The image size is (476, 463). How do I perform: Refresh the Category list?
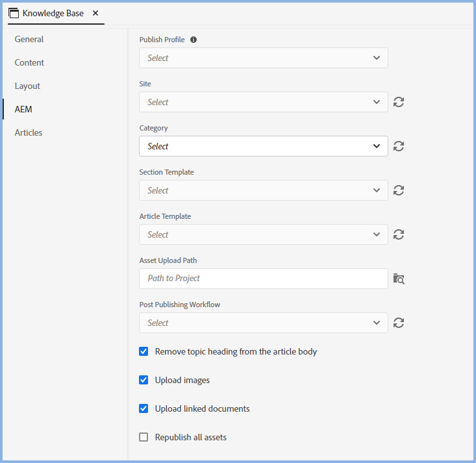pyautogui.click(x=399, y=146)
